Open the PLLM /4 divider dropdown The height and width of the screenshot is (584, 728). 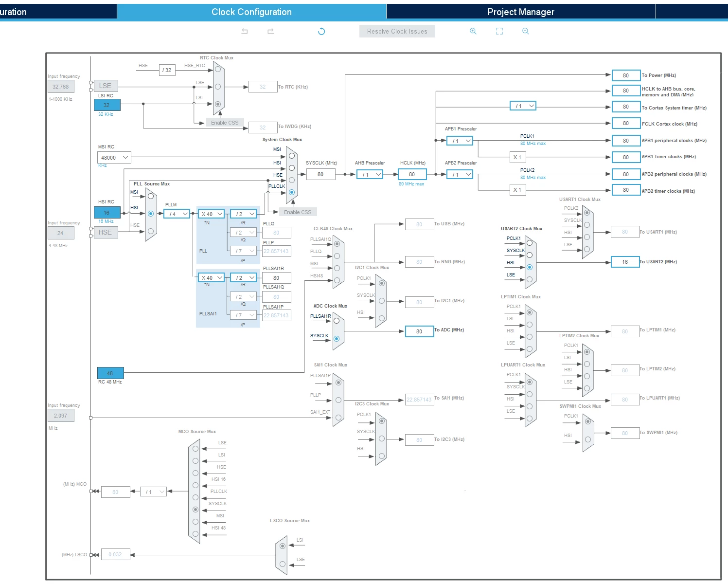pyautogui.click(x=177, y=214)
